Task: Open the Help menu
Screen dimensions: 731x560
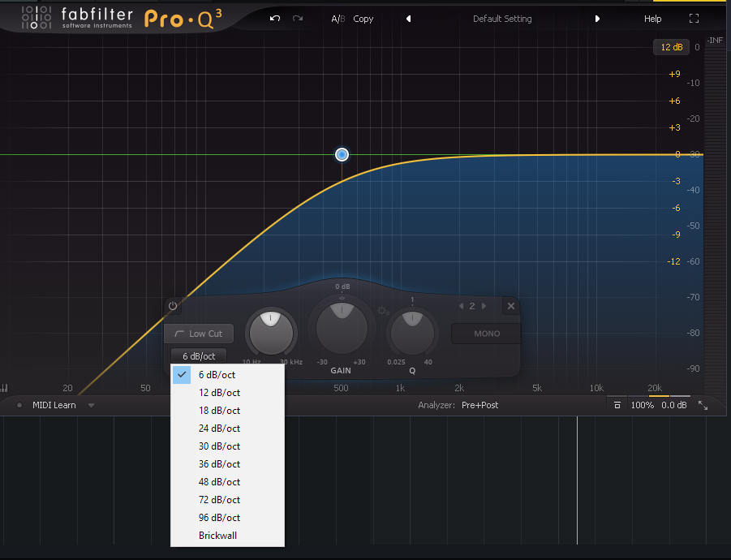Action: (x=652, y=19)
